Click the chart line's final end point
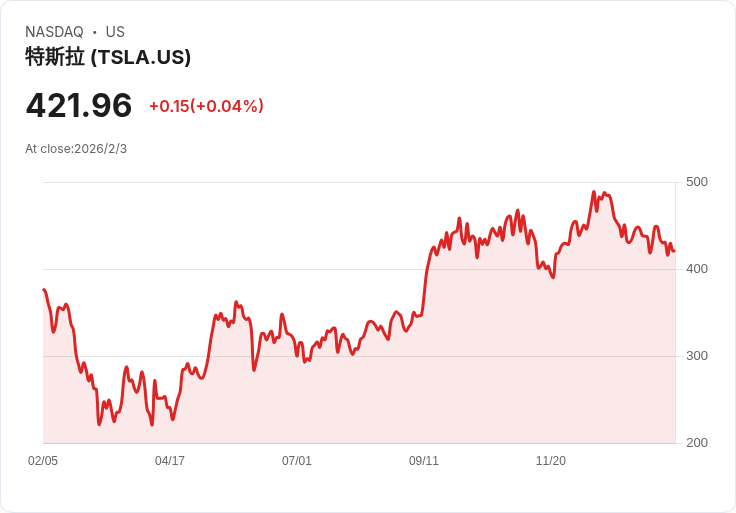Viewport: 736px width, 513px height. (x=675, y=251)
